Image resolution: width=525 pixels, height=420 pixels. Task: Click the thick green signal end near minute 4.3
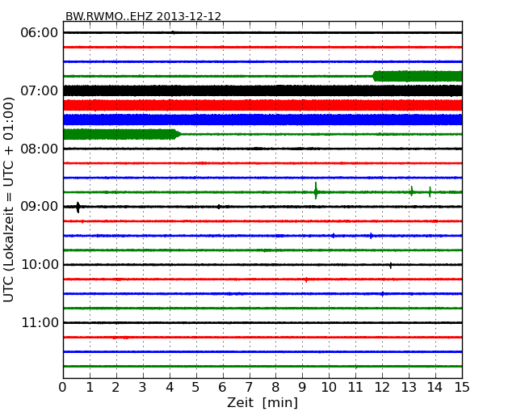[178, 134]
